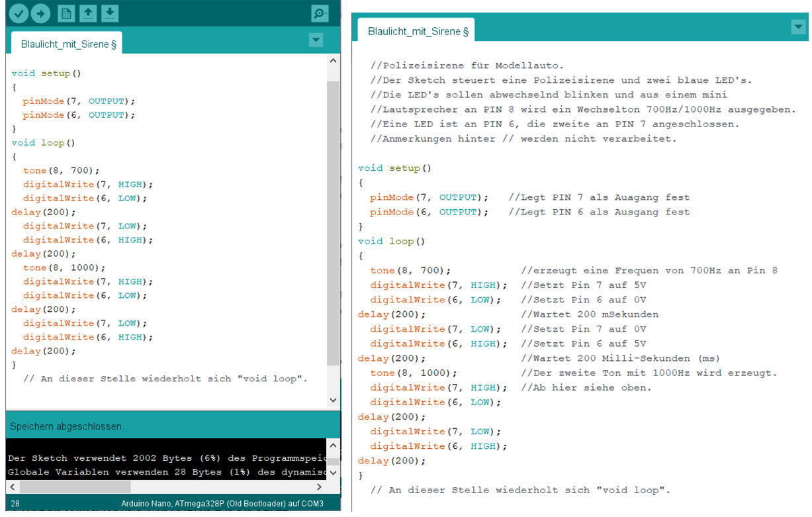Viewport: 812px width, 517px height.
Task: Open the right editor's tab menu arrow
Action: pyautogui.click(x=799, y=26)
